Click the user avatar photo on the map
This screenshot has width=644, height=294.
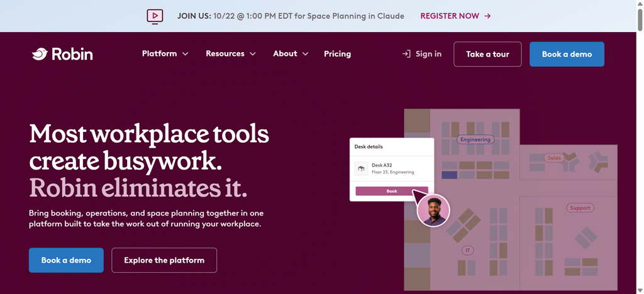coord(433,210)
